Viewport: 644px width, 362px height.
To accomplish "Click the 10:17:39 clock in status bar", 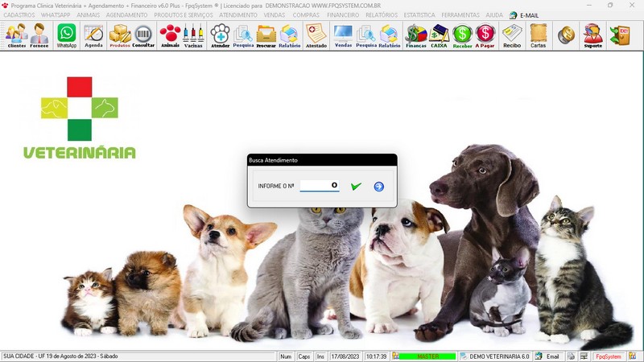I will (376, 356).
